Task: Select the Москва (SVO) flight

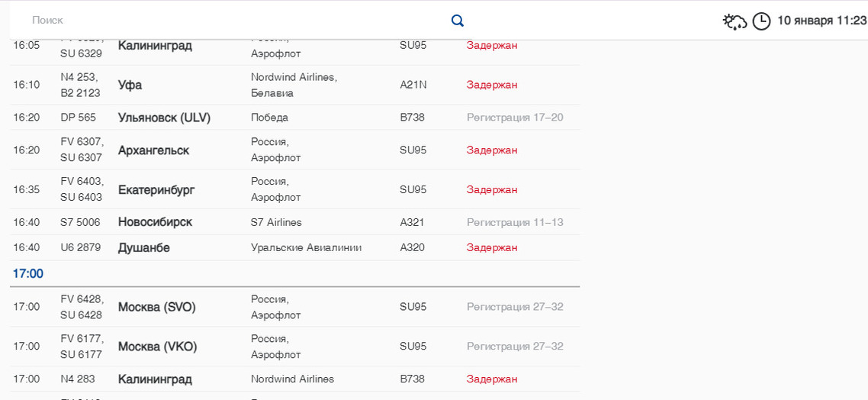Action: tap(157, 307)
